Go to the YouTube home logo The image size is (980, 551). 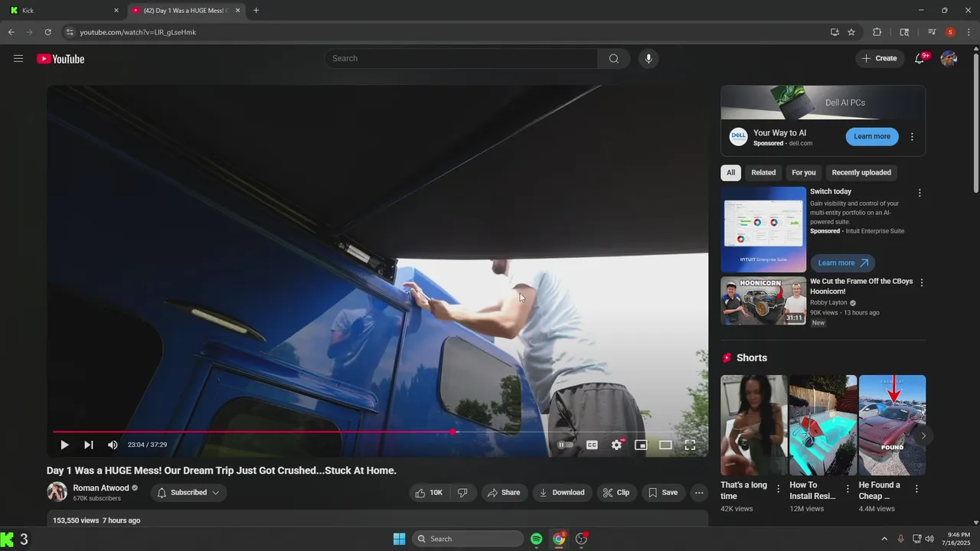60,59
